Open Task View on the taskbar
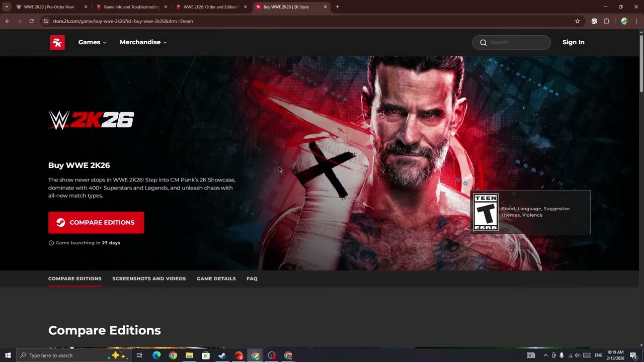Viewport: 644px width, 362px height. pyautogui.click(x=139, y=355)
